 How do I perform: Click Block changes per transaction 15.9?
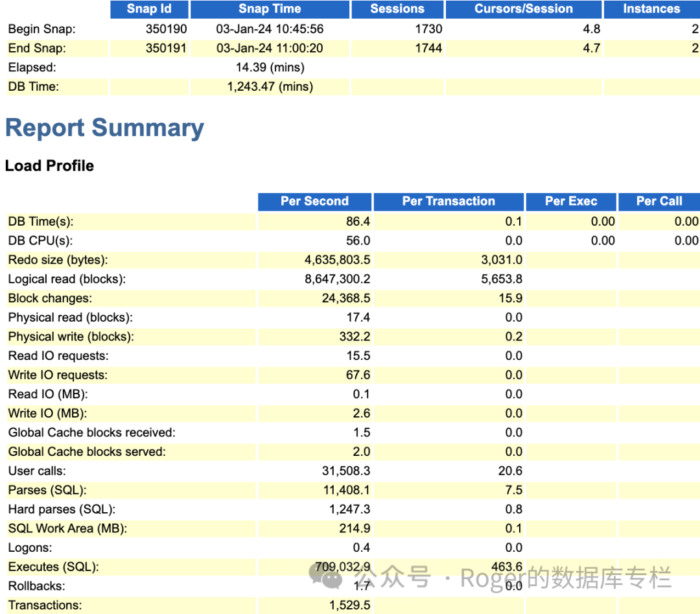point(511,298)
